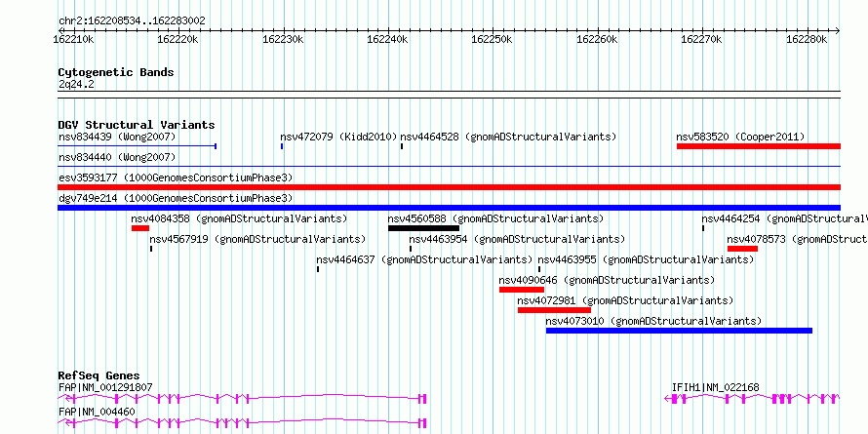Click the blue nsv4073010 variant bar

(x=679, y=331)
